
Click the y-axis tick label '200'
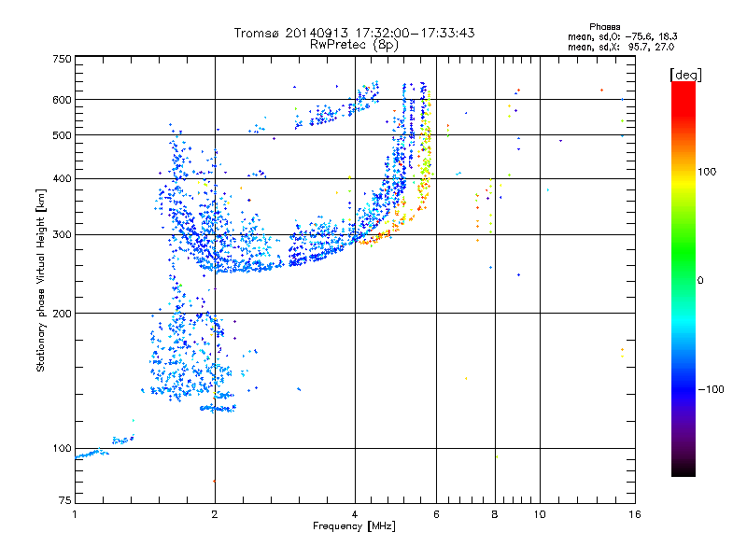[x=63, y=314]
